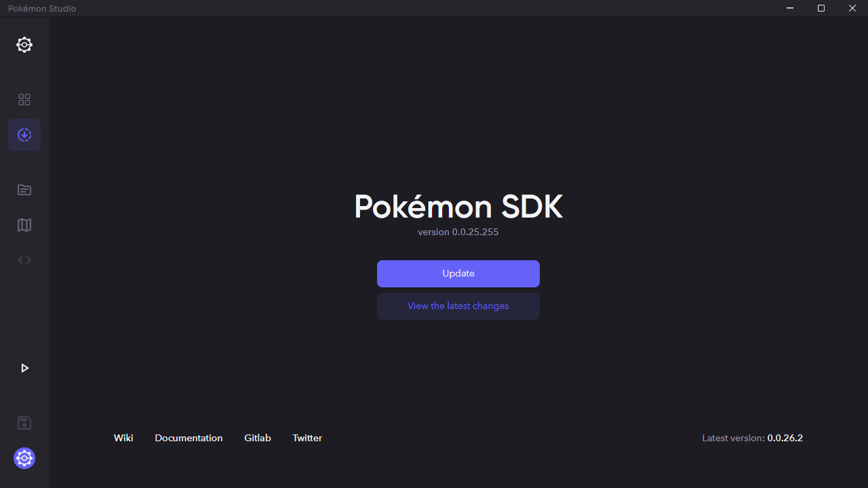Click the save floppy disk icon

click(24, 423)
